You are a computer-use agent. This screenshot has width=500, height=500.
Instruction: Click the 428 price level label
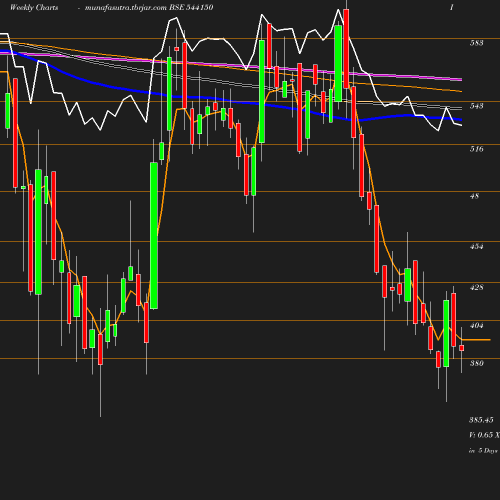[x=476, y=287]
